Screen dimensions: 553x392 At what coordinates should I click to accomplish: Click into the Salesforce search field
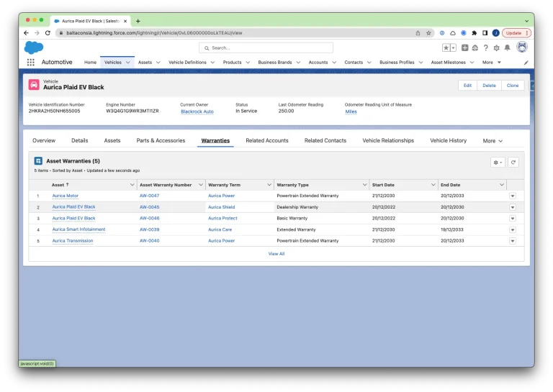(x=266, y=47)
